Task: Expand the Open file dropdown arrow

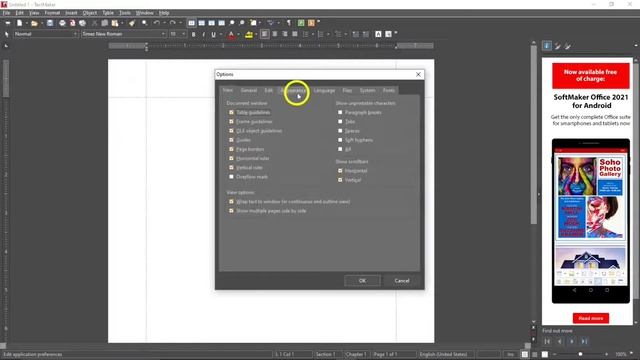Action: pyautogui.click(x=41, y=23)
